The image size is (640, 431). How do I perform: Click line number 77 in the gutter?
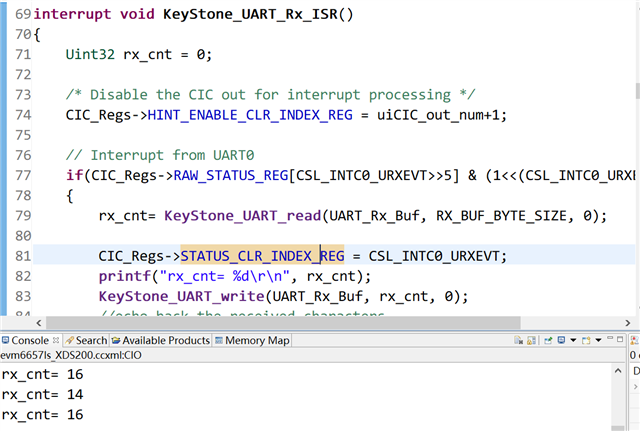coord(23,176)
